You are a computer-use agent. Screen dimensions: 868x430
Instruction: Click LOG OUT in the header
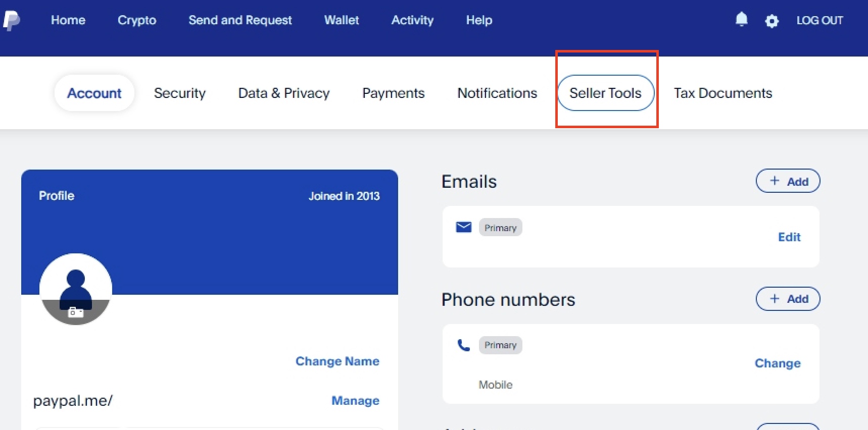click(x=819, y=21)
